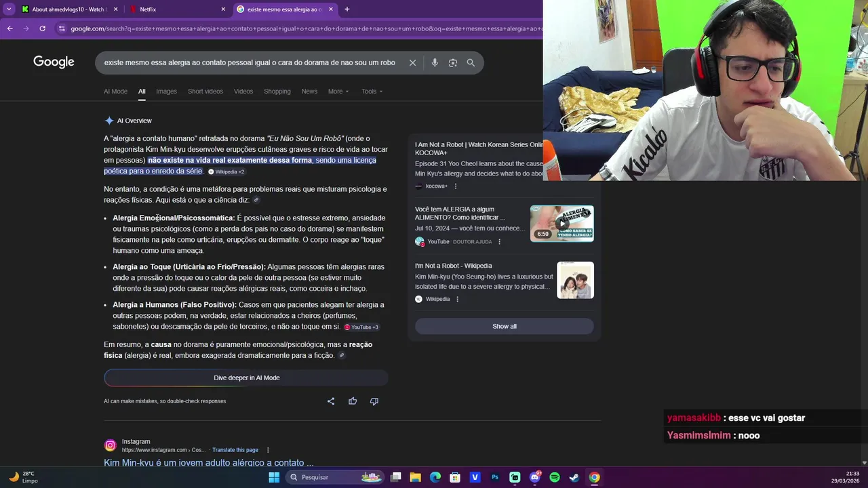The width and height of the screenshot is (868, 488).
Task: Open Spotify from the taskbar
Action: (x=555, y=477)
